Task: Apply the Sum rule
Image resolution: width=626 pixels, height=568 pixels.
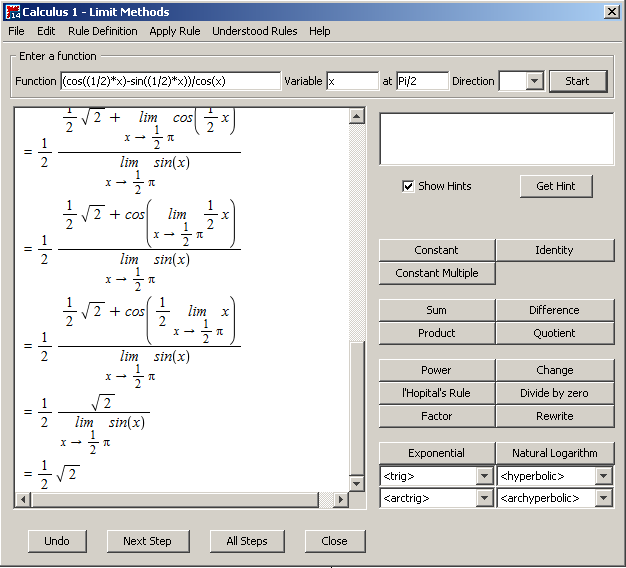Action: (x=437, y=310)
